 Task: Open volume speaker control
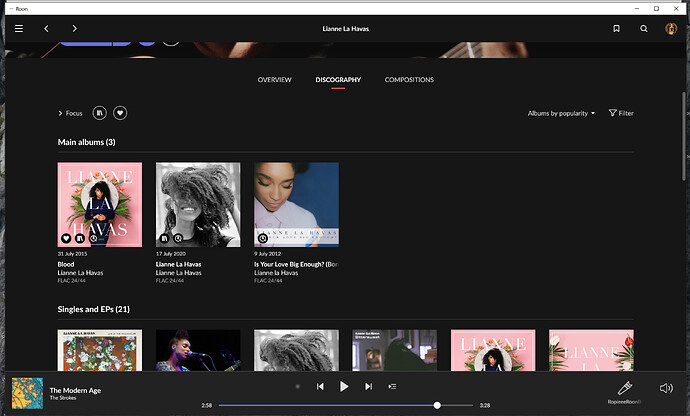coord(666,388)
